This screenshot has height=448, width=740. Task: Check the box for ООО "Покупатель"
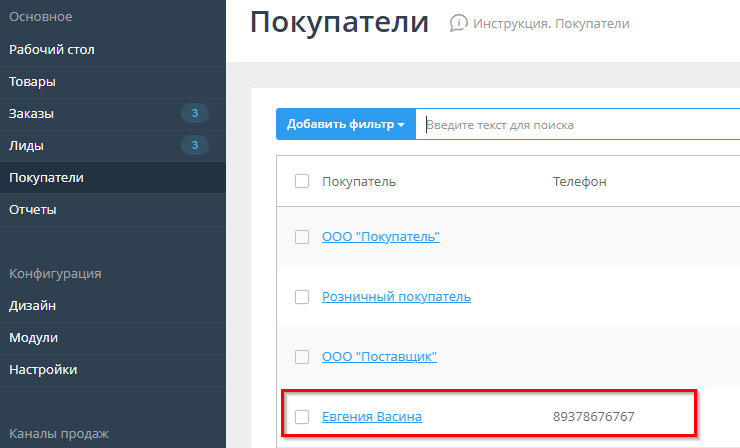point(302,237)
